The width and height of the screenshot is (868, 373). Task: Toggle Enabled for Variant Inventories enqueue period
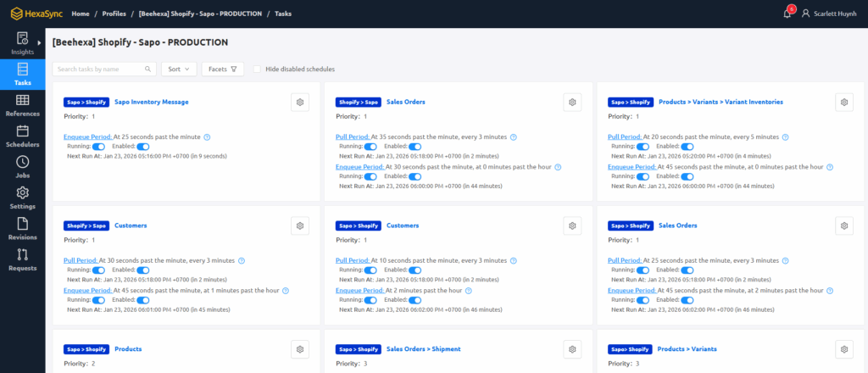[x=687, y=176]
